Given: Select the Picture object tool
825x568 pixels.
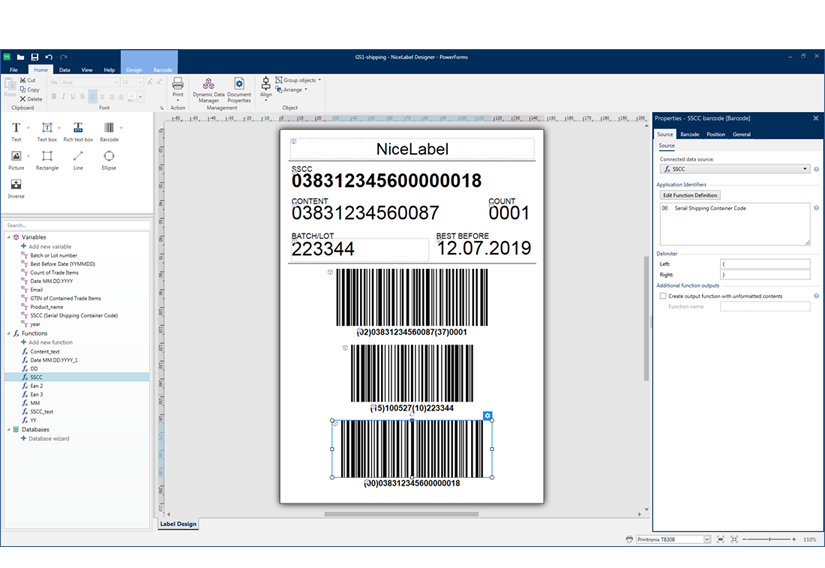Looking at the screenshot, I should (x=16, y=160).
